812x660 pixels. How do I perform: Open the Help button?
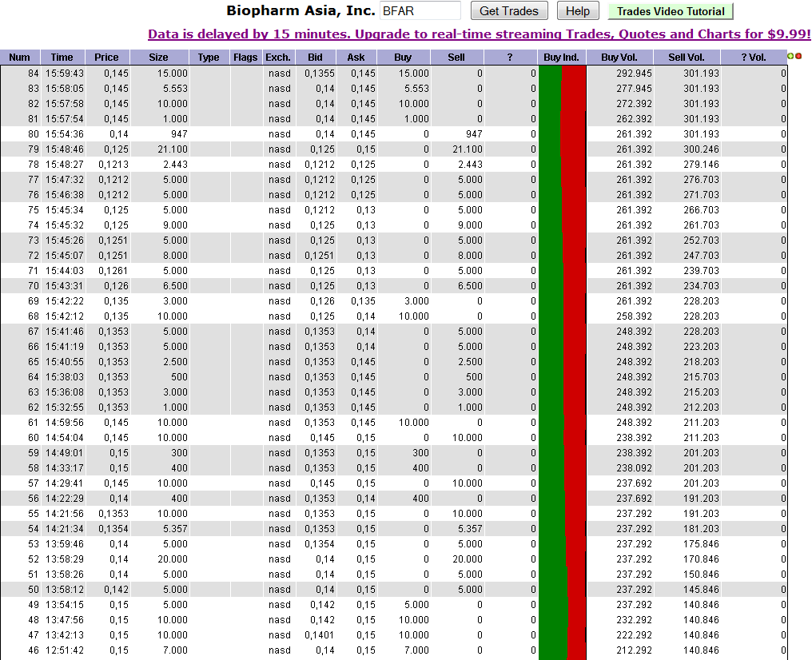click(x=578, y=10)
